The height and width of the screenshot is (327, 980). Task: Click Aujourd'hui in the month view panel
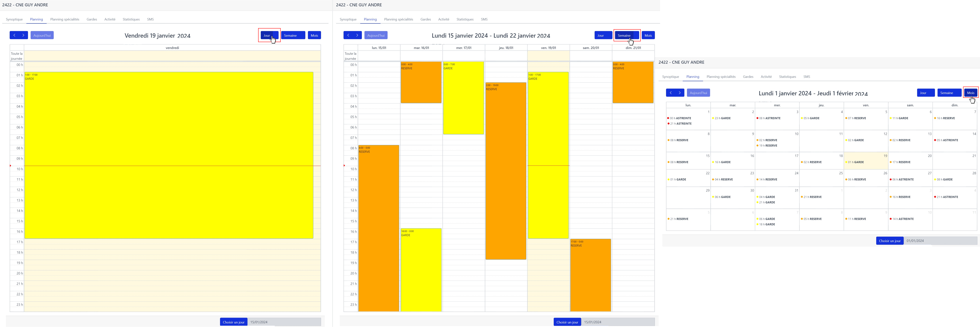tap(698, 93)
